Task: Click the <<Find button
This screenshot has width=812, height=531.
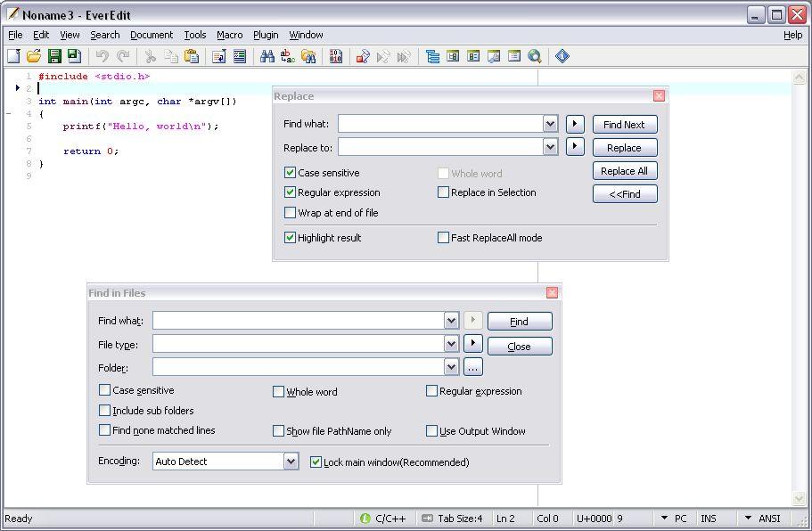Action: tap(625, 194)
